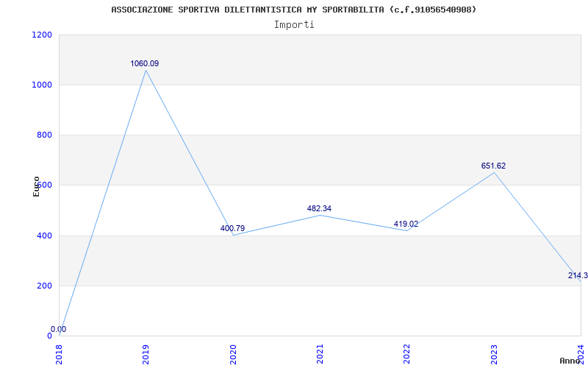The width and height of the screenshot is (588, 368).
Task: Select the 419.02 data label
Action: [x=406, y=224]
